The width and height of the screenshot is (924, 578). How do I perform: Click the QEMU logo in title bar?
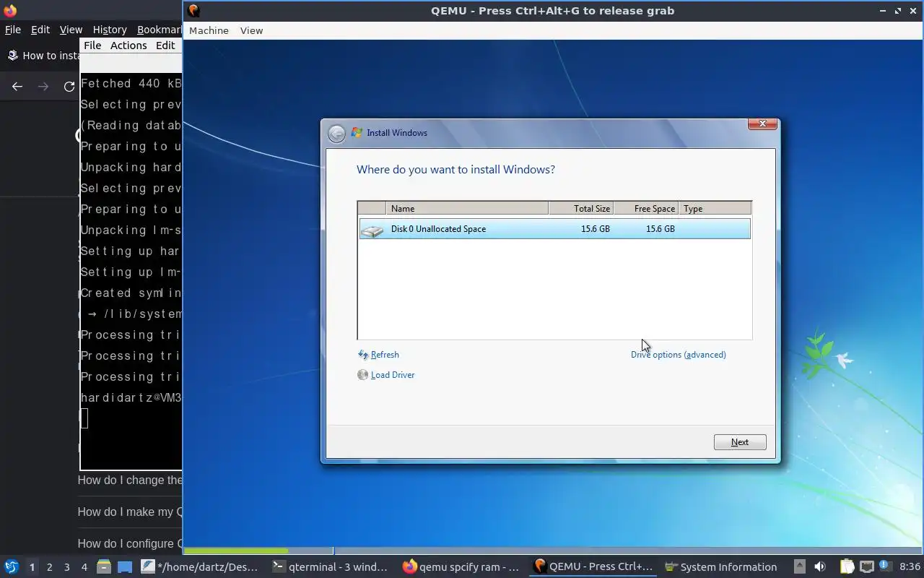click(x=193, y=11)
